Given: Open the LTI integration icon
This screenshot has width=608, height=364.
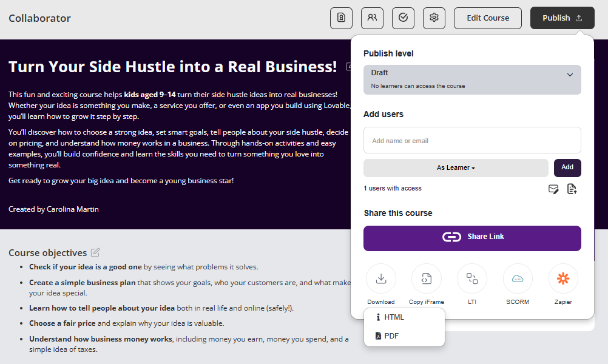Looking at the screenshot, I should (x=472, y=279).
